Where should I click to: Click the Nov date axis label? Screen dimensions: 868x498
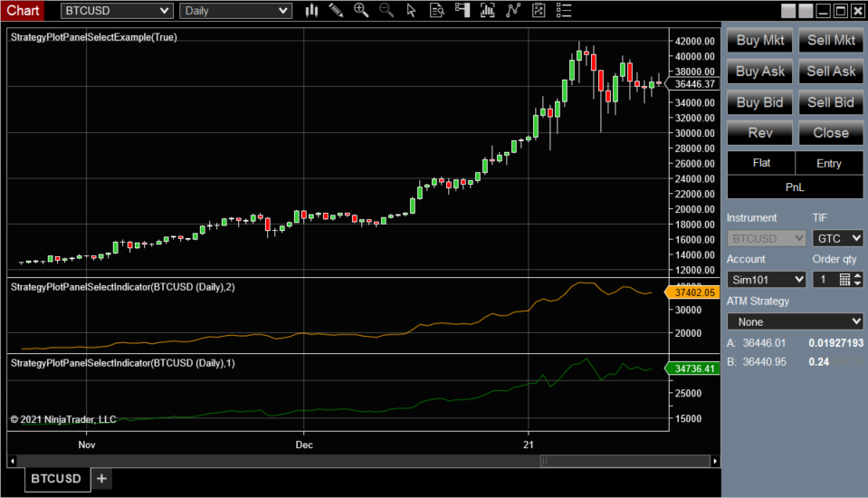[x=87, y=445]
